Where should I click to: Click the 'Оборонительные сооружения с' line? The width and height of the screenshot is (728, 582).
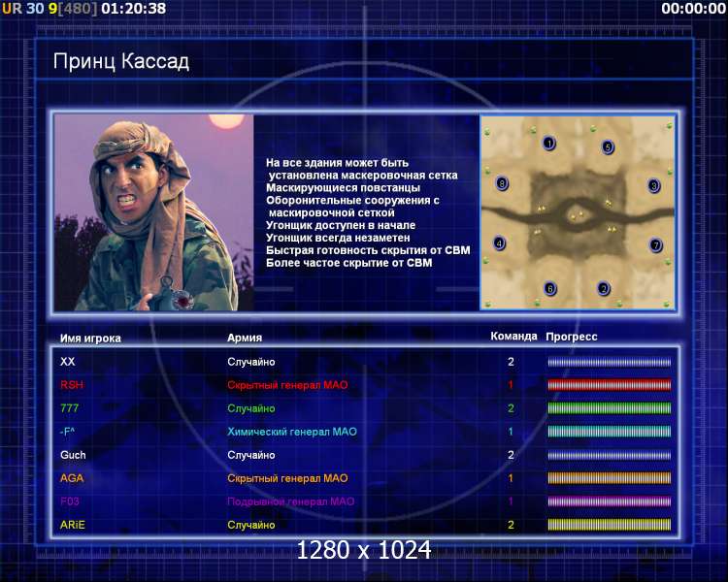[352, 201]
